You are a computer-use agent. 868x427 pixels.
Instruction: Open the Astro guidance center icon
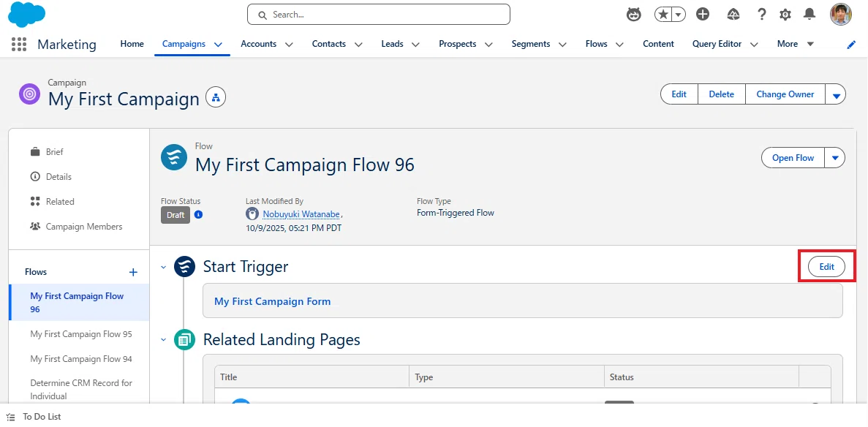coord(633,15)
